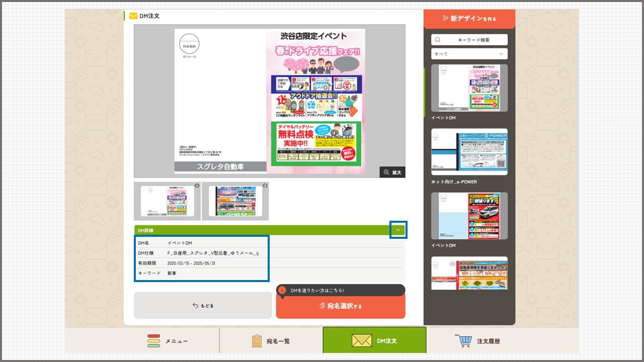Click the DM仕様 value F_日産用_スグレタ_V型圧着
Image resolution: width=644 pixels, height=362 pixels.
point(213,253)
